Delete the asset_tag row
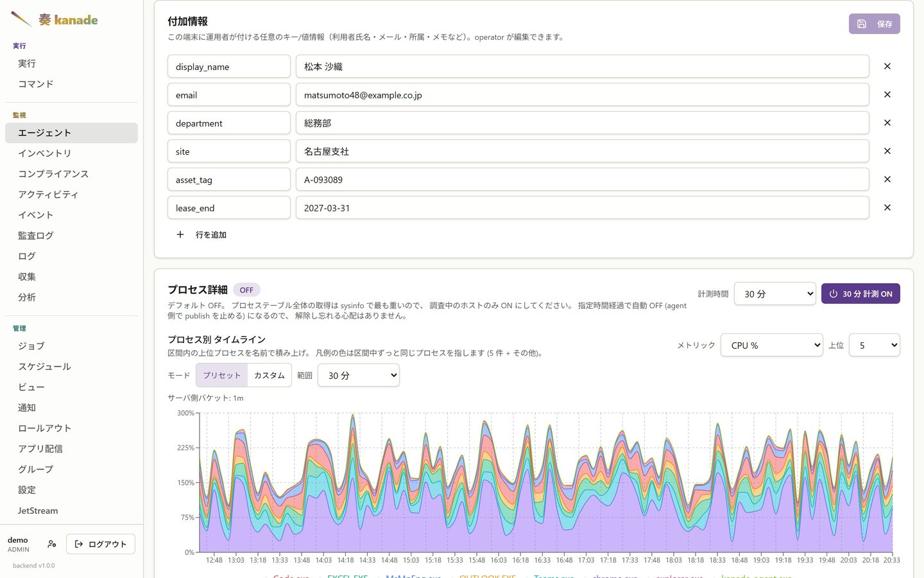This screenshot has height=578, width=924. point(887,179)
